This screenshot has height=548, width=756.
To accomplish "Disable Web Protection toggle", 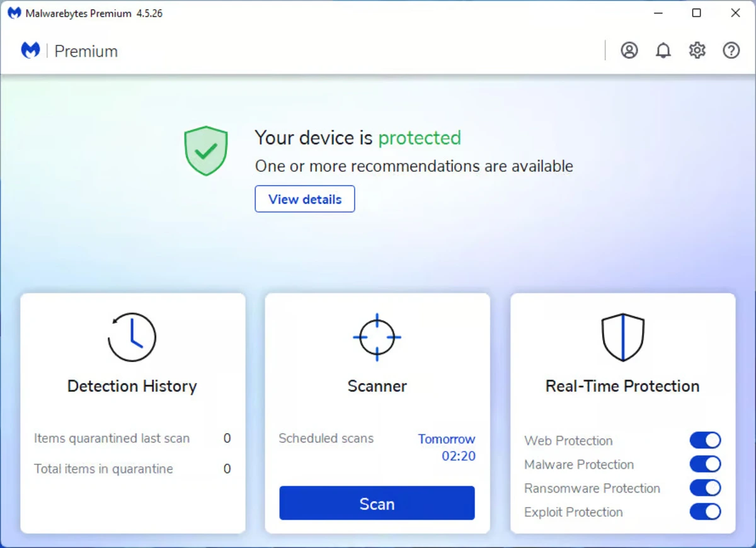I will (x=705, y=440).
